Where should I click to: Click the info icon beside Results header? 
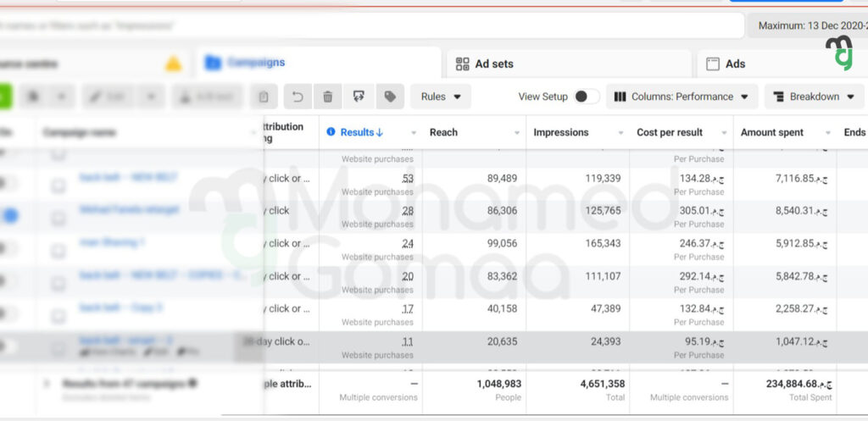(x=331, y=132)
